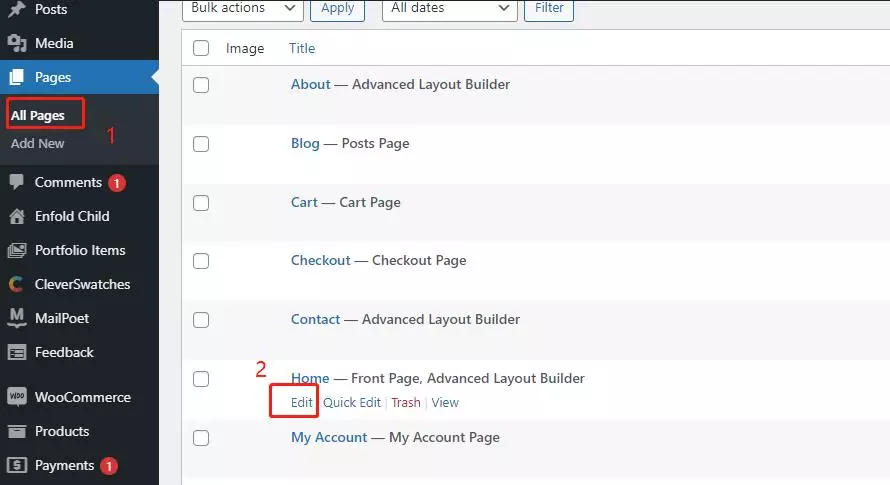Sort pages by Title column
The height and width of the screenshot is (485, 890).
(302, 48)
